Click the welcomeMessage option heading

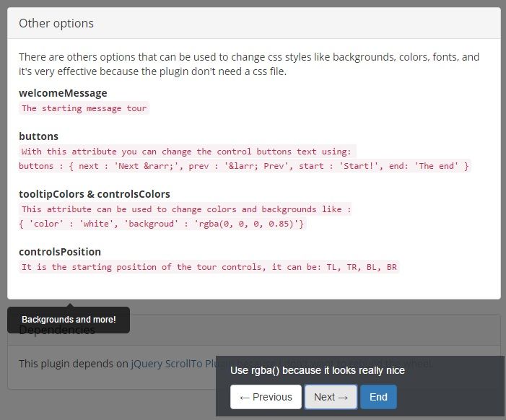coord(63,93)
